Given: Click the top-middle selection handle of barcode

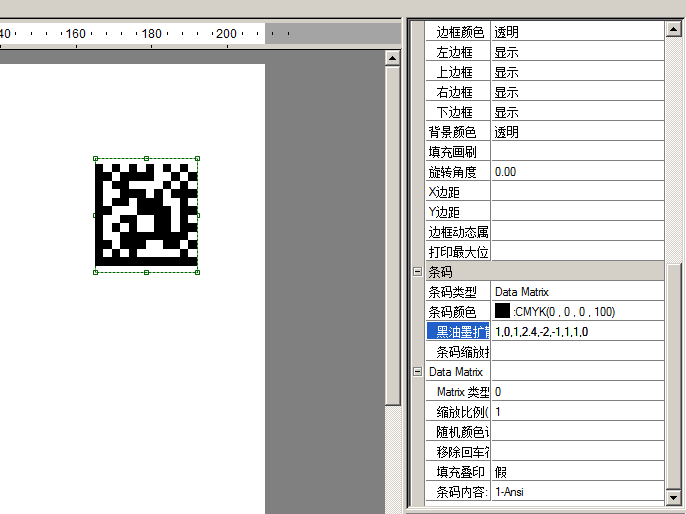Looking at the screenshot, I should point(147,158).
